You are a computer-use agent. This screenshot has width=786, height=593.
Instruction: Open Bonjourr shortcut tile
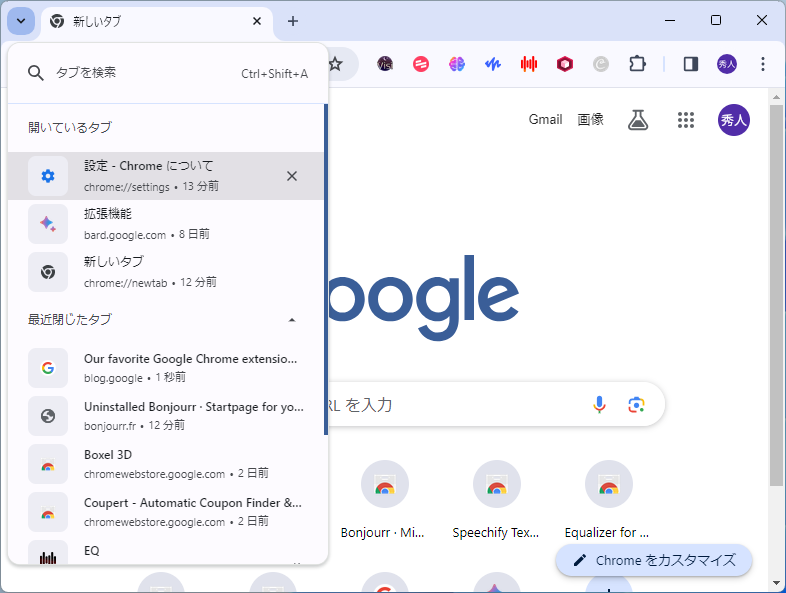[x=385, y=499]
